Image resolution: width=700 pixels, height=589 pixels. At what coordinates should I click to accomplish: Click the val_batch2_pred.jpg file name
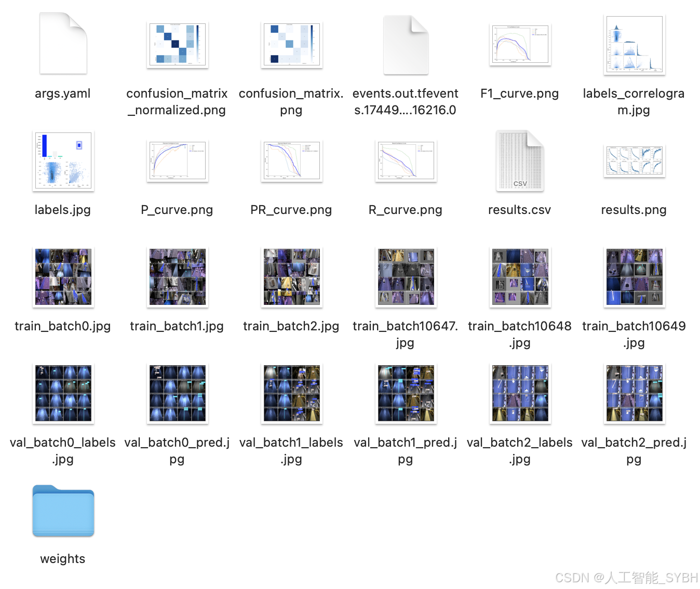pos(634,451)
